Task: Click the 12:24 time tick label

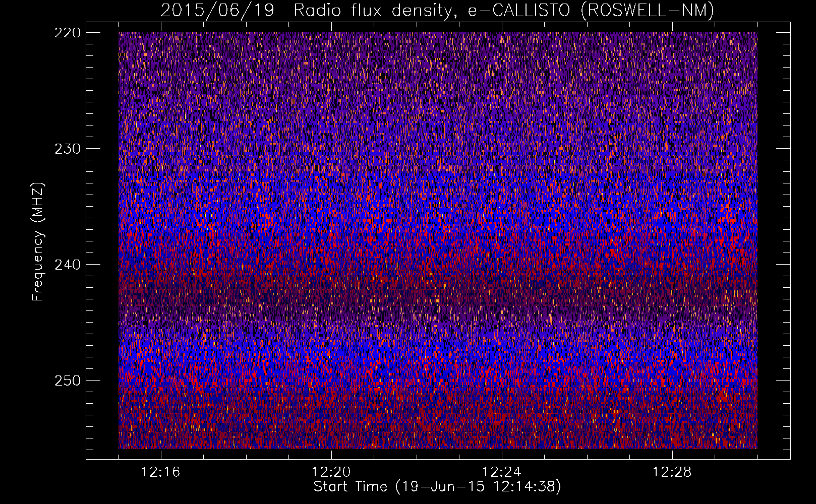Action: [x=502, y=472]
